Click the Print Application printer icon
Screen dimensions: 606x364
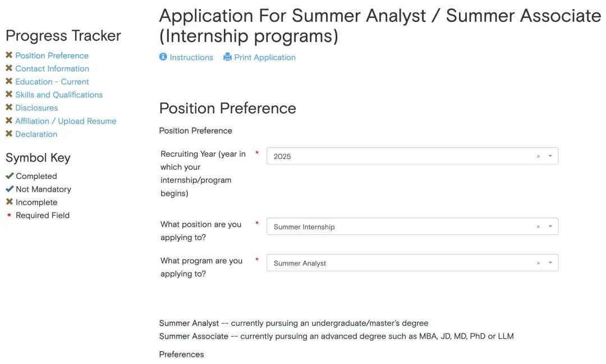pyautogui.click(x=227, y=57)
